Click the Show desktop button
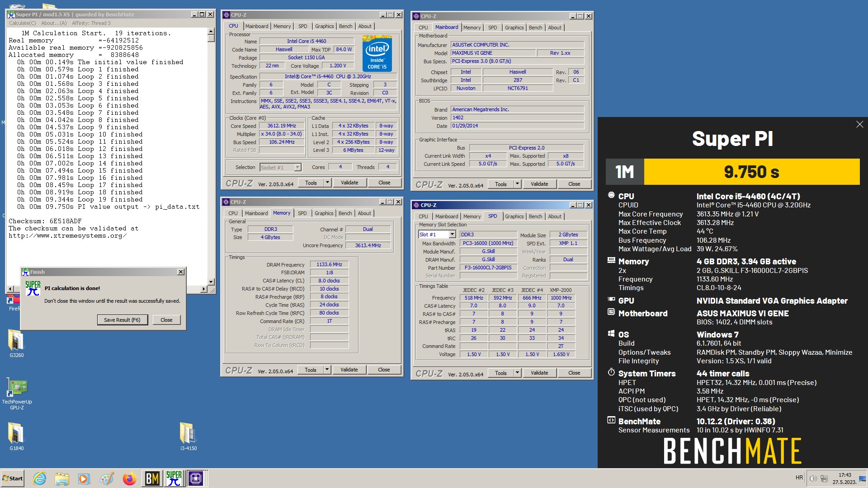Viewport: 868px width, 488px height. click(863, 479)
